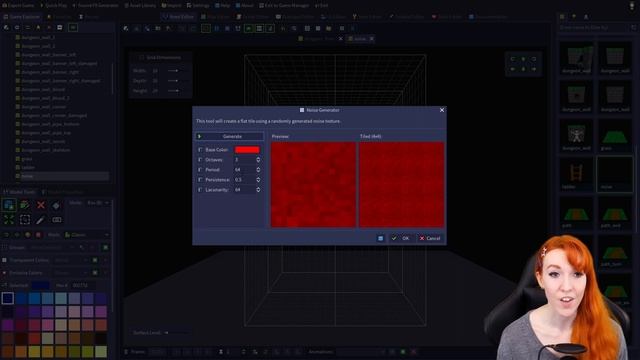640x360 pixels.
Task: Click the Depth arrow in Grid Dimensions
Action: tap(173, 80)
